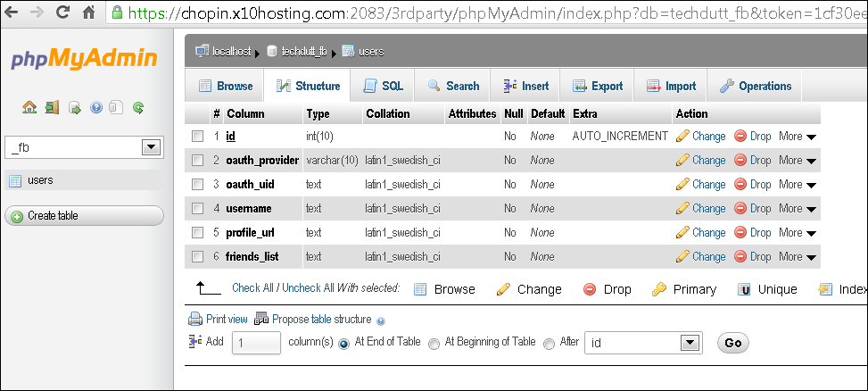The height and width of the screenshot is (391, 868).
Task: Expand More menu for oauth_uid row
Action: pos(798,185)
